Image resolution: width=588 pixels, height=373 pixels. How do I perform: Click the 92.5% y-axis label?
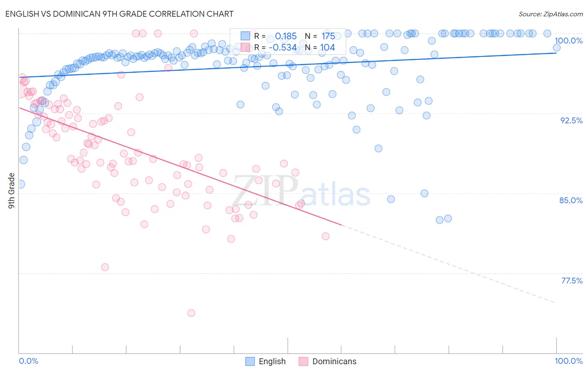coord(571,120)
